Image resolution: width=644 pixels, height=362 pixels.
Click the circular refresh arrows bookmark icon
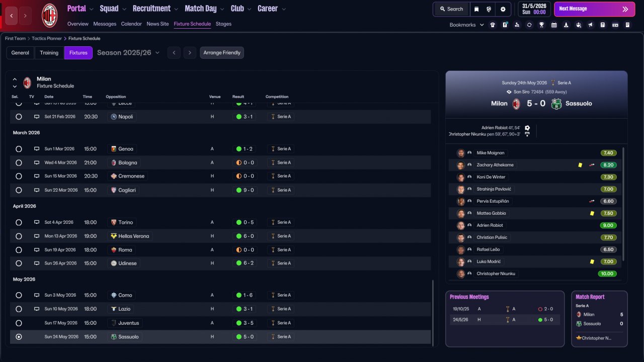[x=529, y=25]
